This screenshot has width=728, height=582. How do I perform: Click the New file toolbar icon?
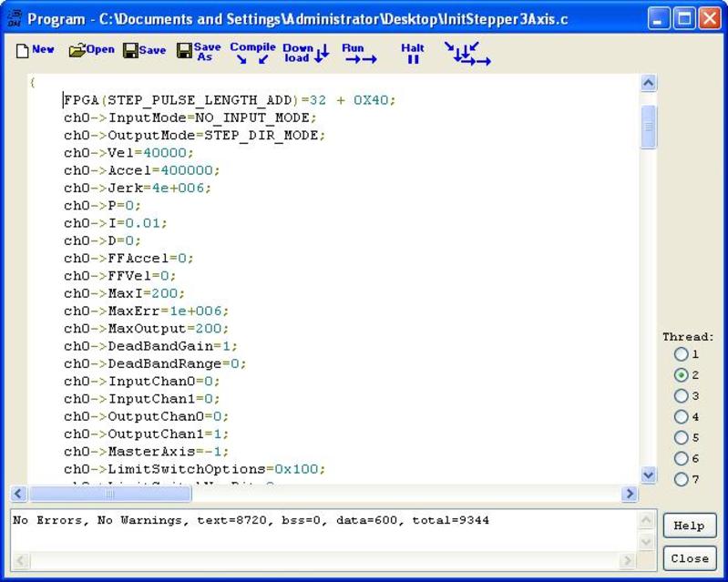(x=35, y=51)
